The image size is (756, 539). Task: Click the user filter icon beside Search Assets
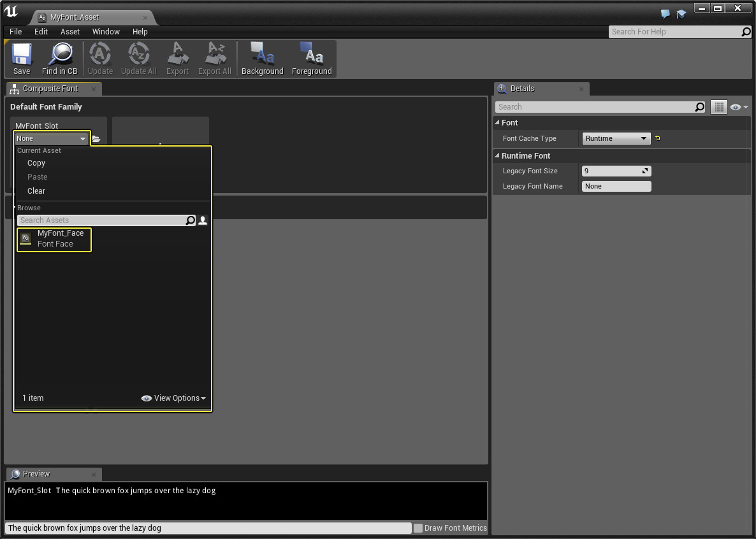click(203, 220)
